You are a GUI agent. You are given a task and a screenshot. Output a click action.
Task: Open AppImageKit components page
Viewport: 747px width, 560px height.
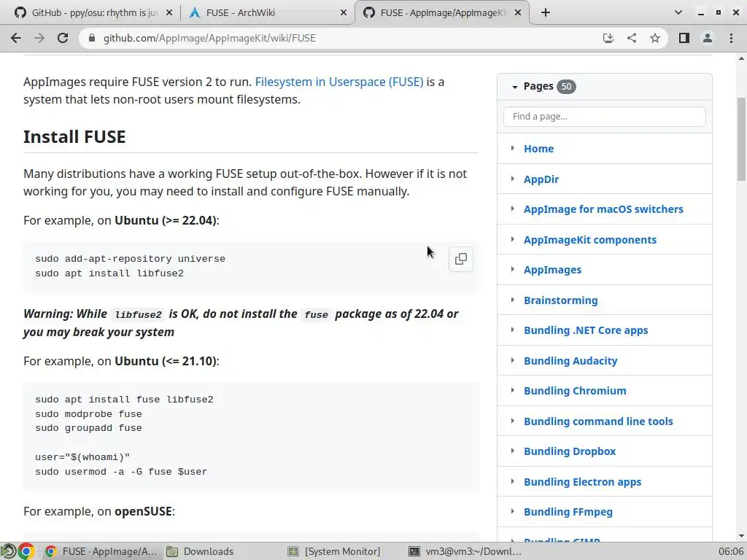[590, 239]
